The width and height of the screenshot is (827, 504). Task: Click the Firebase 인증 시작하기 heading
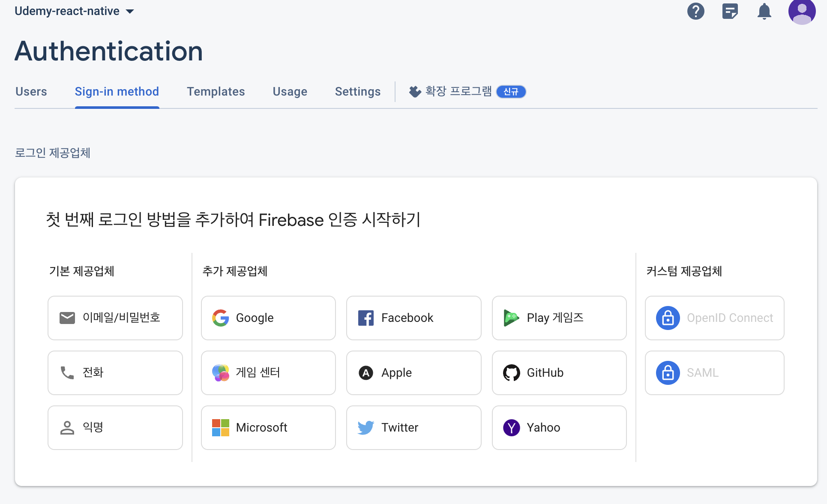click(x=340, y=220)
